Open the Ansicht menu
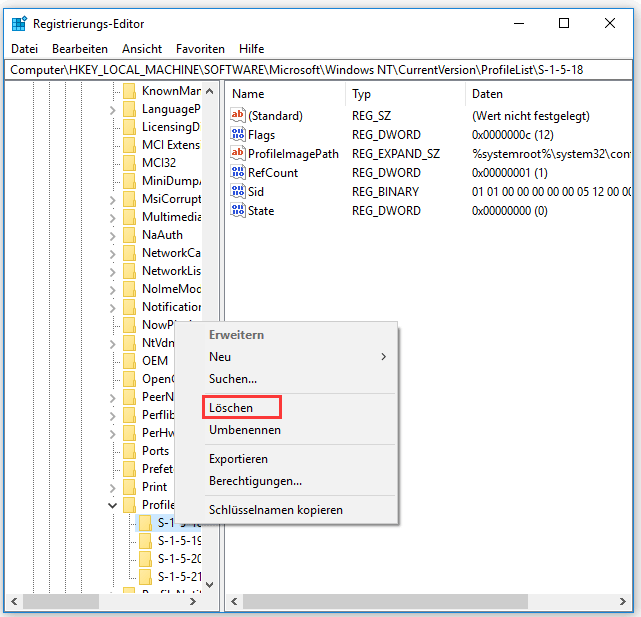 click(142, 49)
